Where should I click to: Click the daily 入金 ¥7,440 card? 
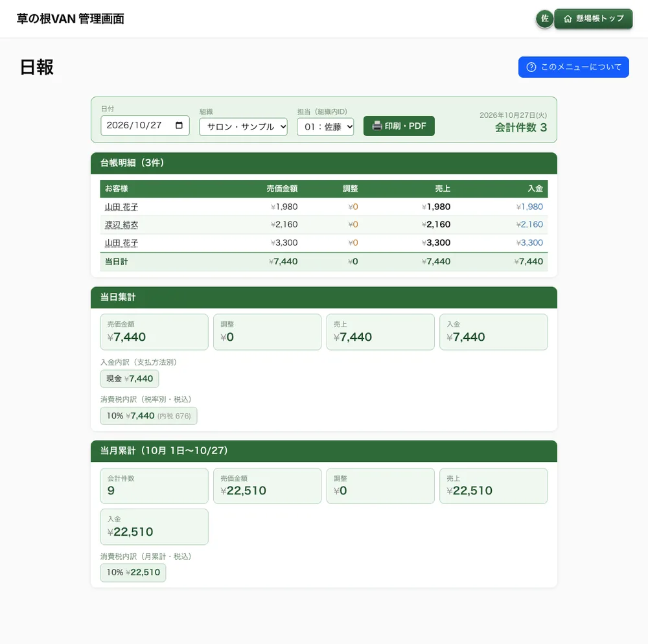click(x=493, y=332)
